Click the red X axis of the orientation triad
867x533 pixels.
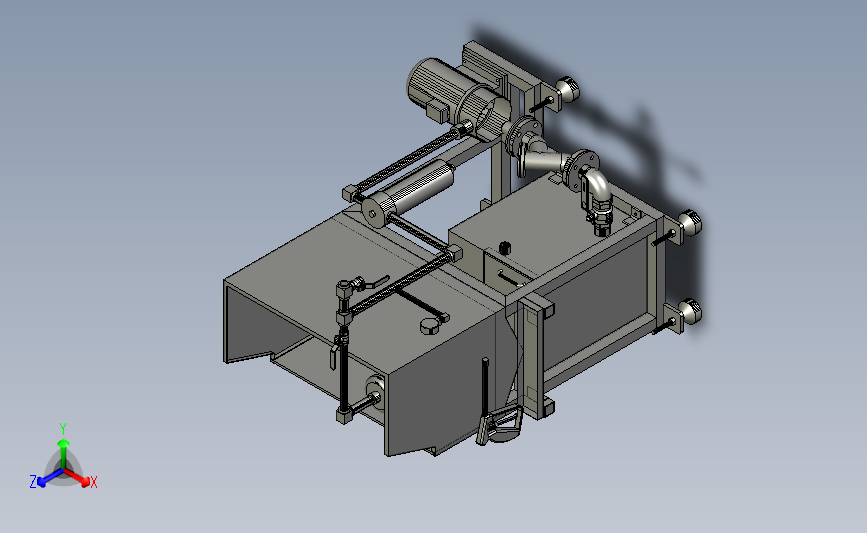tap(77, 478)
